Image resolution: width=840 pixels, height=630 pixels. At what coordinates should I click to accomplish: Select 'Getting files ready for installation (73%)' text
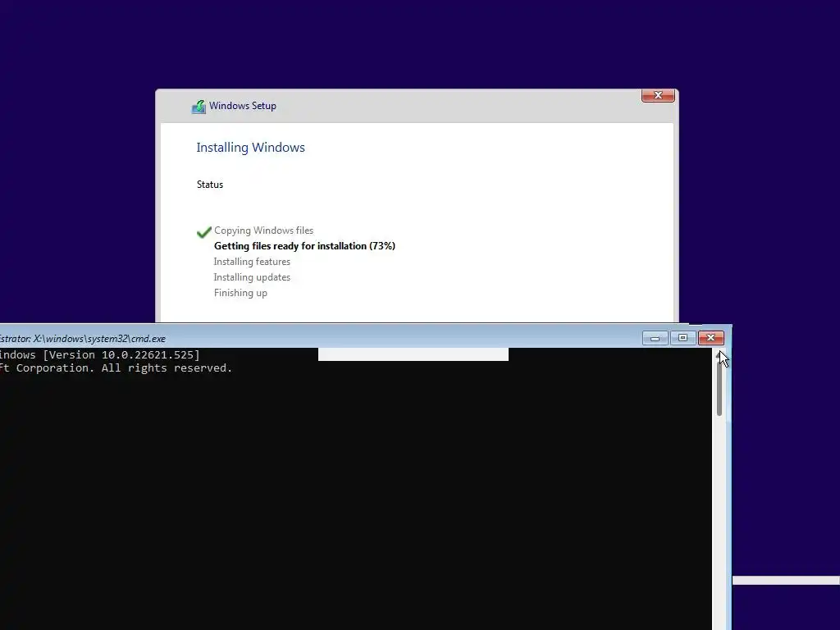(304, 246)
